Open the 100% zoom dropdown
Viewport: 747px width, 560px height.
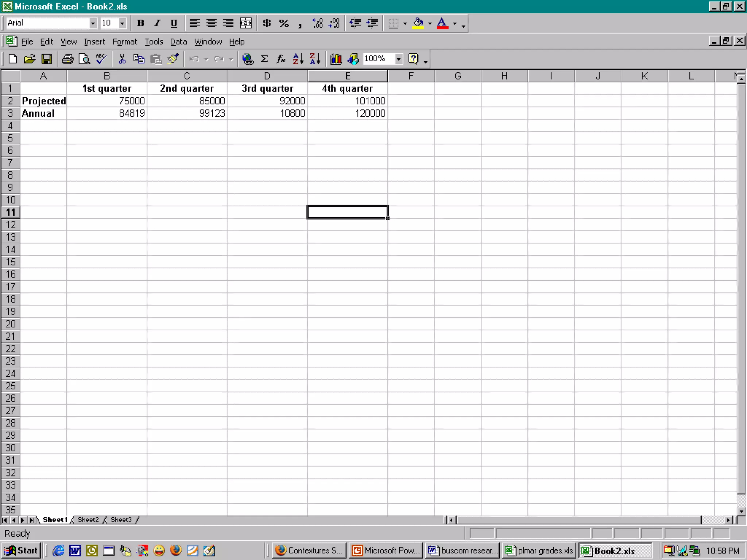pyautogui.click(x=399, y=59)
